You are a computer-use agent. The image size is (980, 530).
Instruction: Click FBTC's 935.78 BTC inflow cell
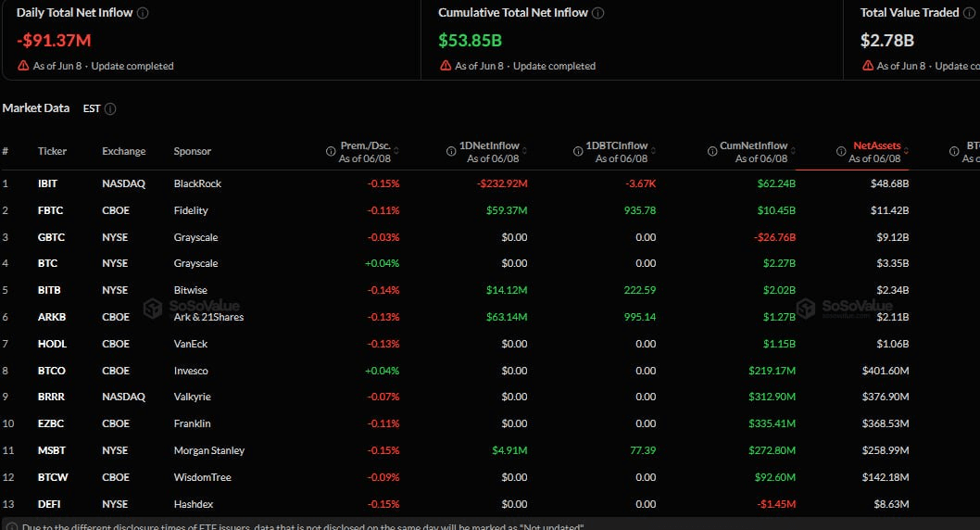[x=640, y=210]
